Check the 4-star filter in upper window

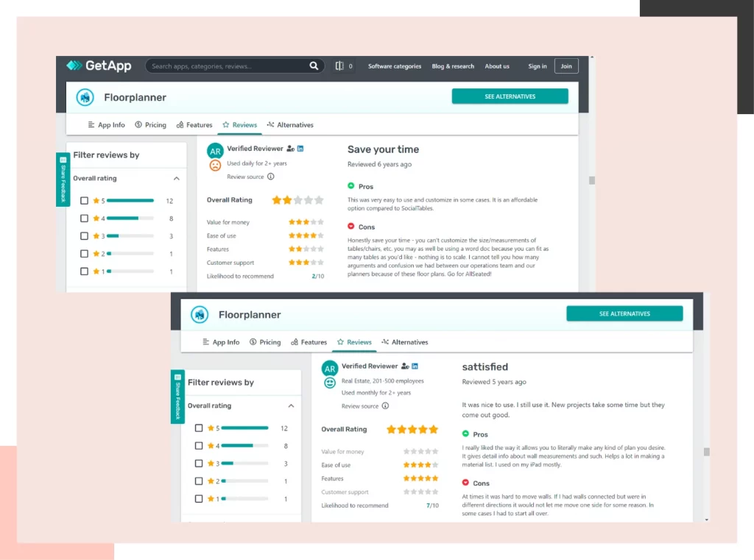[84, 219]
